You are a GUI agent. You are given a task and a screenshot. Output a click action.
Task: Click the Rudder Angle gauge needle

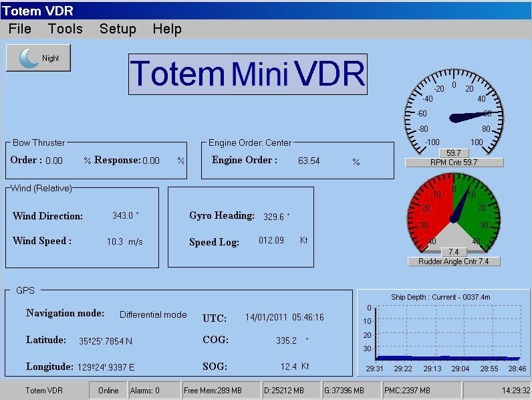point(460,205)
